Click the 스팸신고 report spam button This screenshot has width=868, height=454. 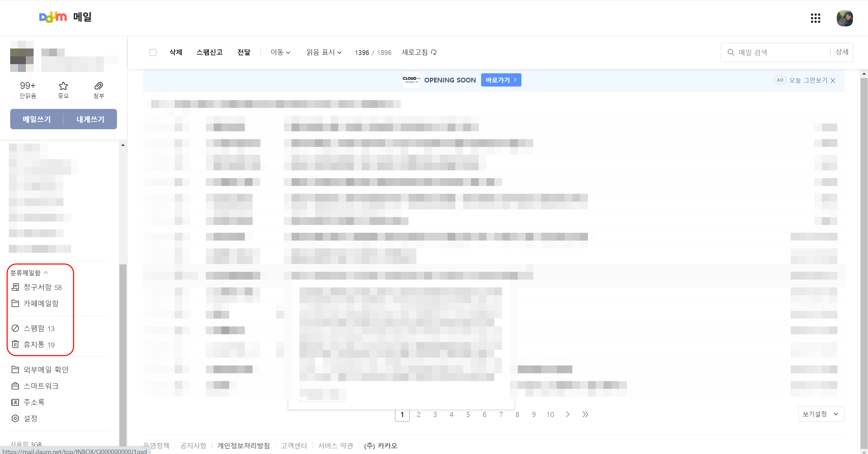click(x=210, y=52)
